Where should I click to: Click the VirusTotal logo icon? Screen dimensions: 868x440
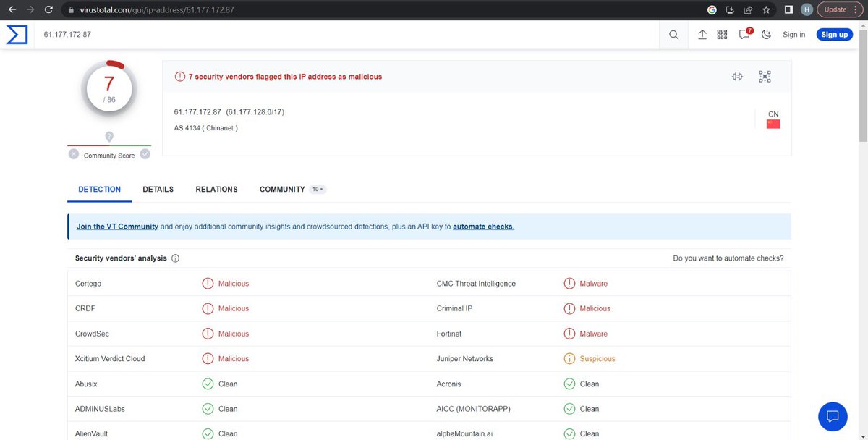click(x=17, y=34)
